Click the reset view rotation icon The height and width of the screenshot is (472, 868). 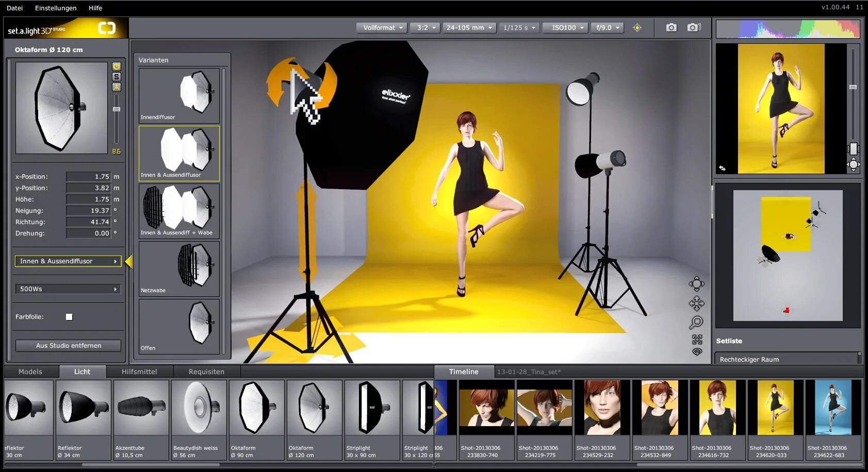697,351
